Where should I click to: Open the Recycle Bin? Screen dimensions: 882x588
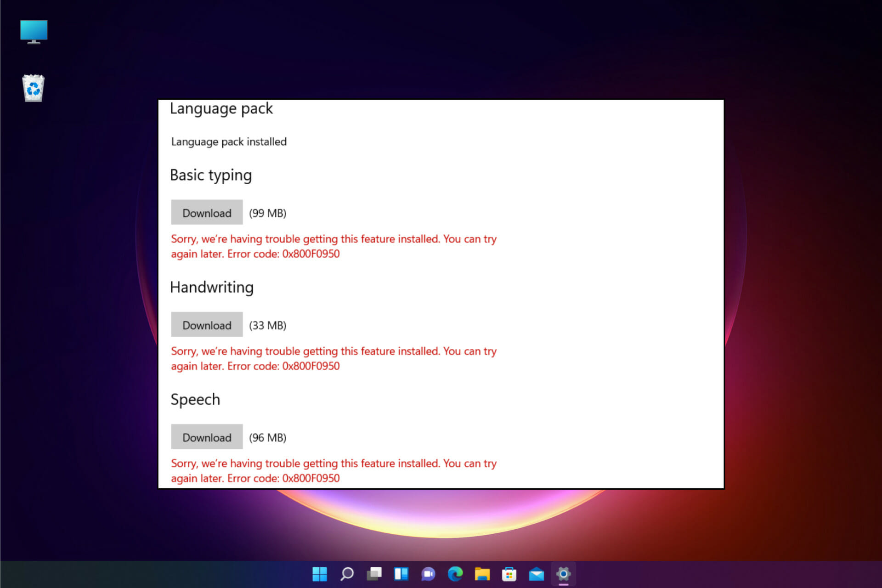(x=33, y=88)
